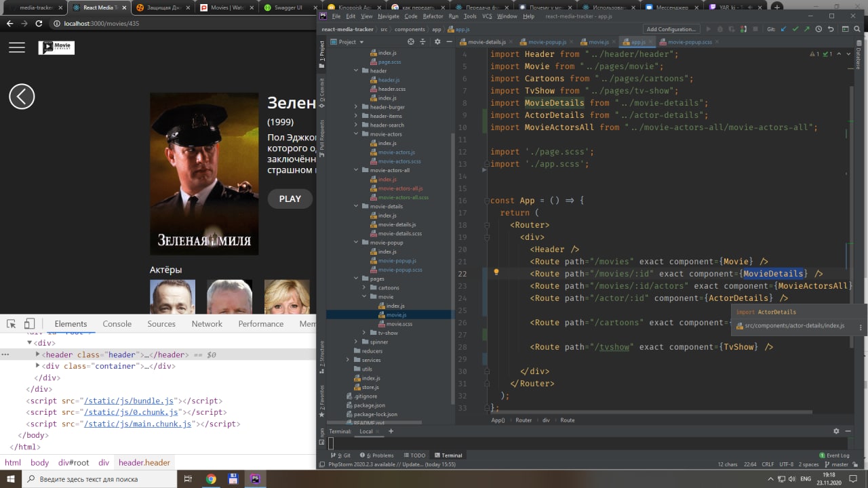
Task: Click the Windows taskbar search box
Action: pos(99,479)
